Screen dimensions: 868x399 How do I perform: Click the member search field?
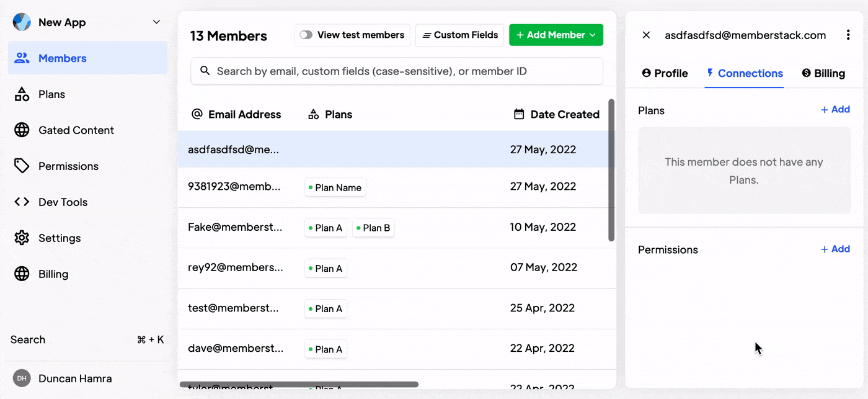(x=397, y=71)
